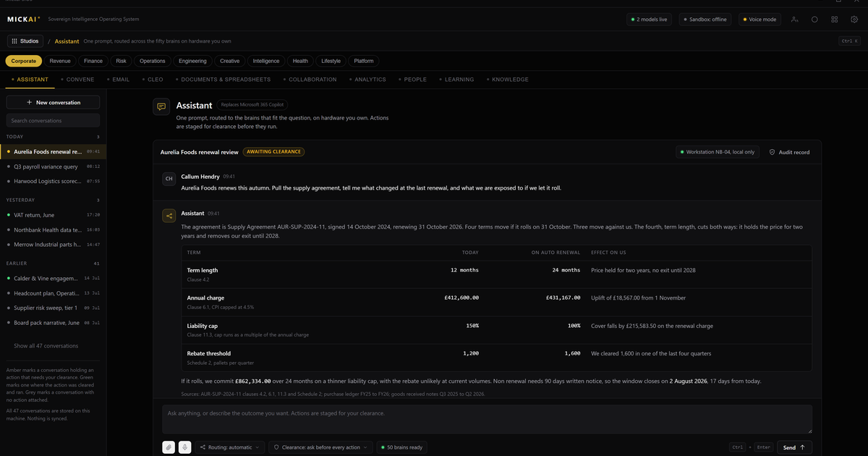Open VAT return, June conversation
The height and width of the screenshot is (456, 868).
(x=53, y=215)
